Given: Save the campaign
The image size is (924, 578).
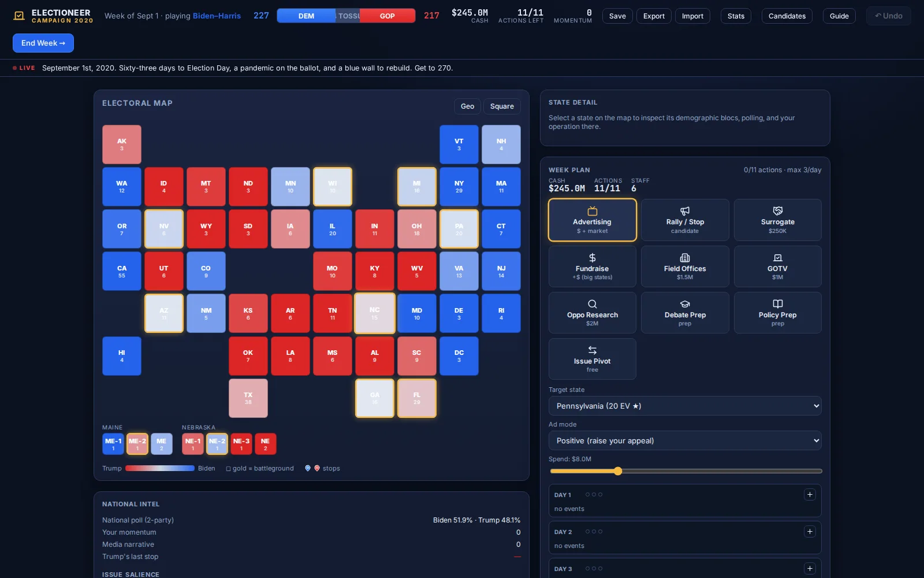Looking at the screenshot, I should coord(617,16).
